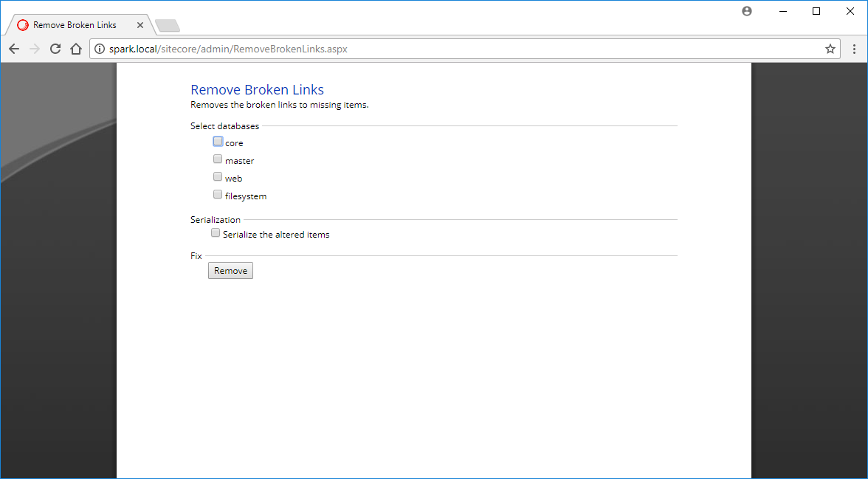Click the 'web' label text
The width and height of the screenshot is (868, 479).
(x=233, y=179)
